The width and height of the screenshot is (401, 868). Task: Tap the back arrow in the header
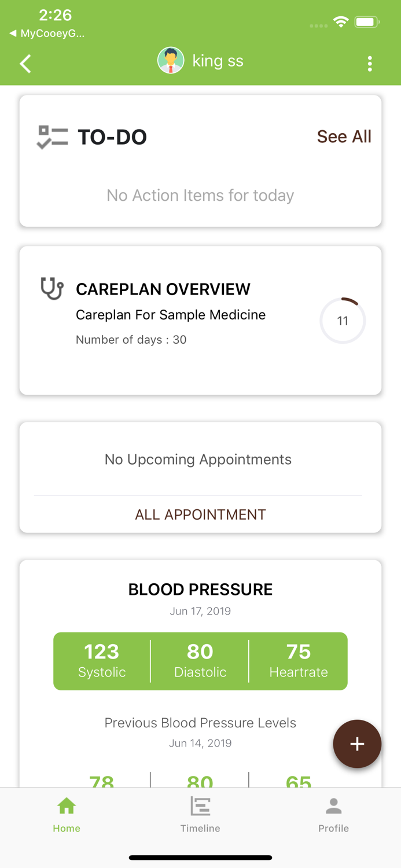point(25,64)
